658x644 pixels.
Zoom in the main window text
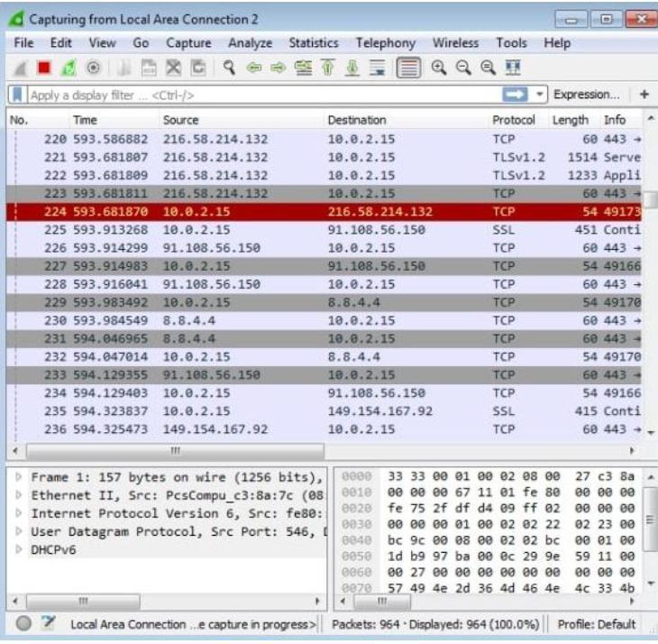tap(439, 68)
